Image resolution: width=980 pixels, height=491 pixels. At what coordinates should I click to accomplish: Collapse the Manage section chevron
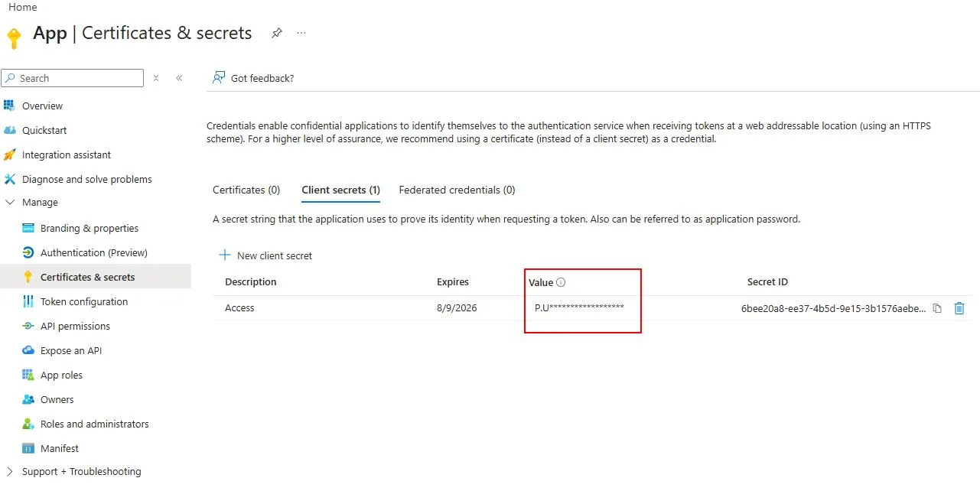point(9,203)
